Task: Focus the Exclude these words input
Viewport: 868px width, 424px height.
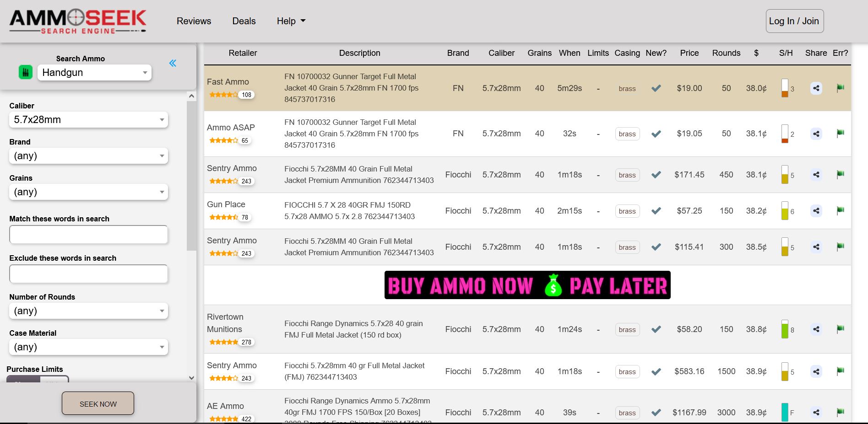Action: pyautogui.click(x=88, y=274)
